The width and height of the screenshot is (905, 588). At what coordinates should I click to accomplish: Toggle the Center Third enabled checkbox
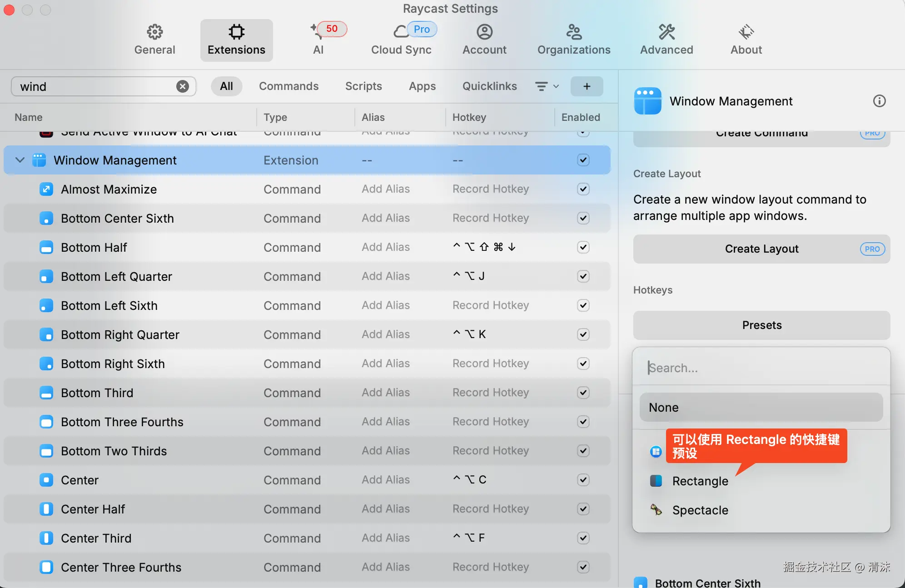tap(583, 538)
